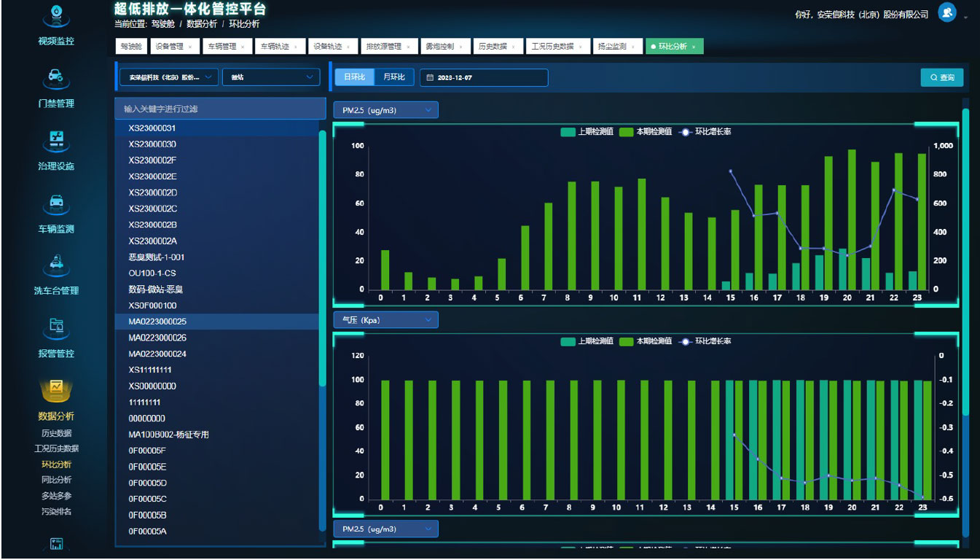980x560 pixels.
Task: Click the 查询 query button
Action: pyautogui.click(x=941, y=77)
